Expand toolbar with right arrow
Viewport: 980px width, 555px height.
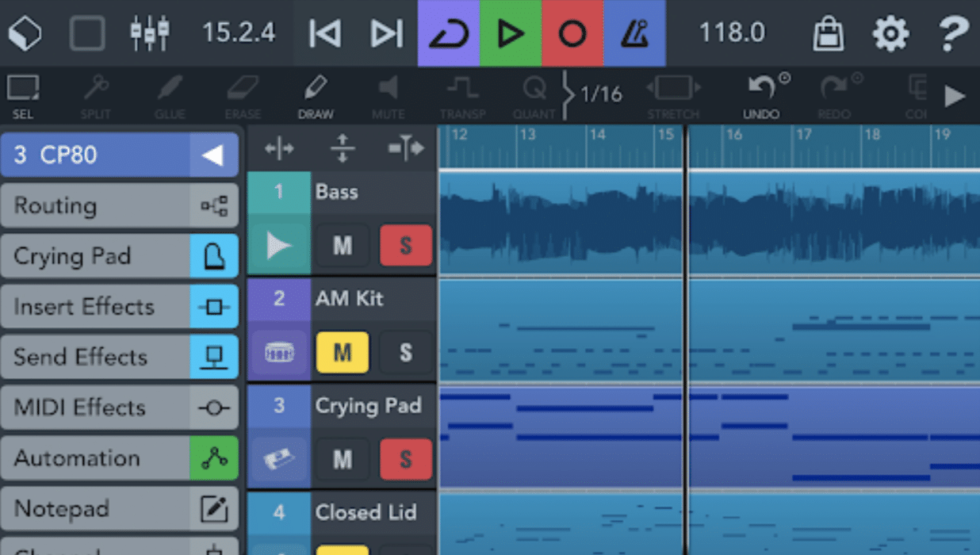(955, 96)
